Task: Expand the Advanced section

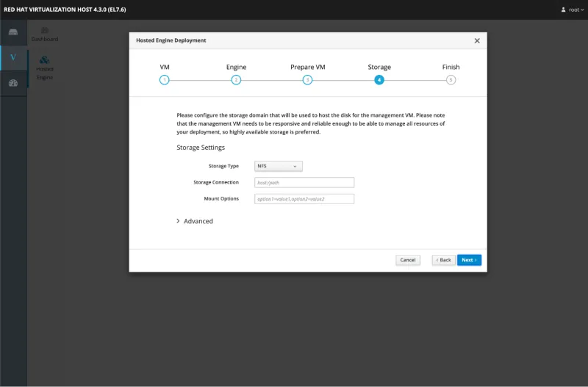Action: click(x=195, y=221)
